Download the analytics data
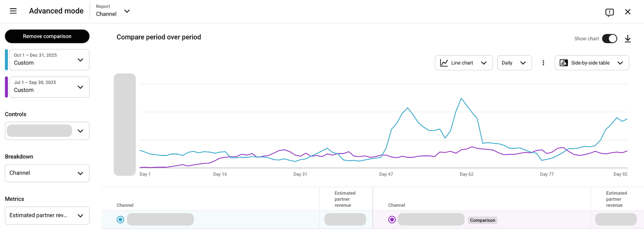This screenshot has width=644, height=236. tap(628, 39)
